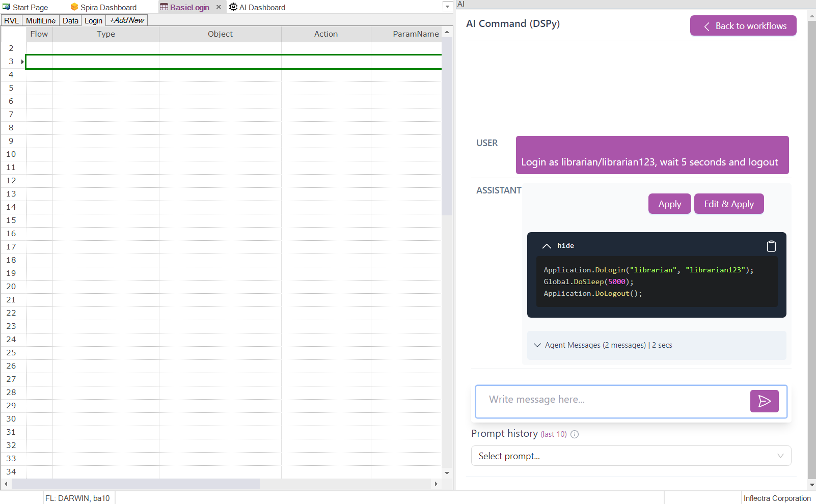Go back to workflows
The image size is (816, 504).
click(x=743, y=26)
